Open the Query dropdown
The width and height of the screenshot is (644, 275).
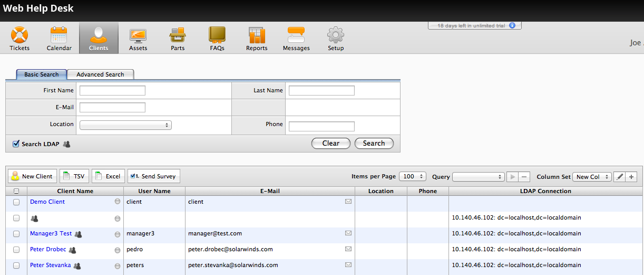(479, 177)
